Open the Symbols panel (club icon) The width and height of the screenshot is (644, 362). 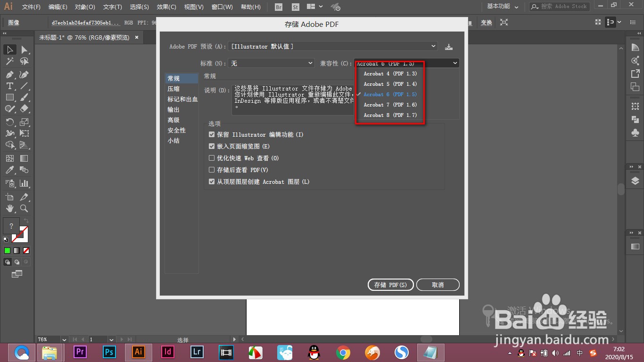(635, 133)
